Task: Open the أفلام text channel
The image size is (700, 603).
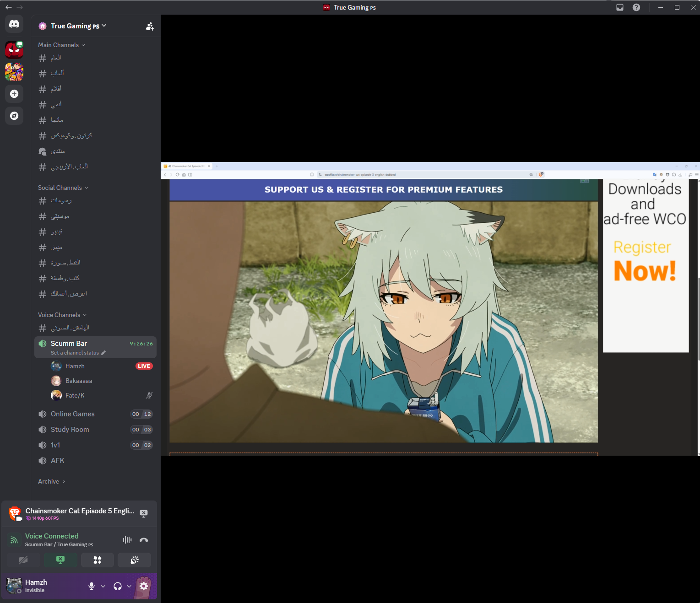Action: (95, 89)
